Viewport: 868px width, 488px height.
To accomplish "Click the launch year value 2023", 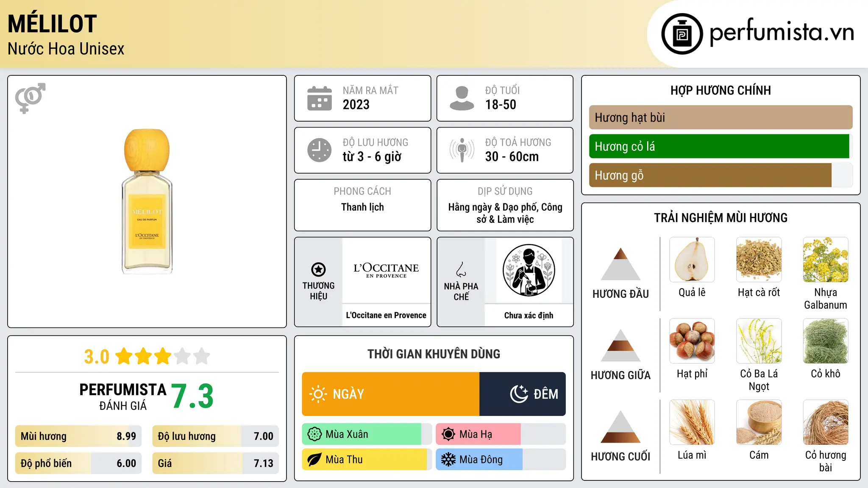I will pyautogui.click(x=356, y=105).
